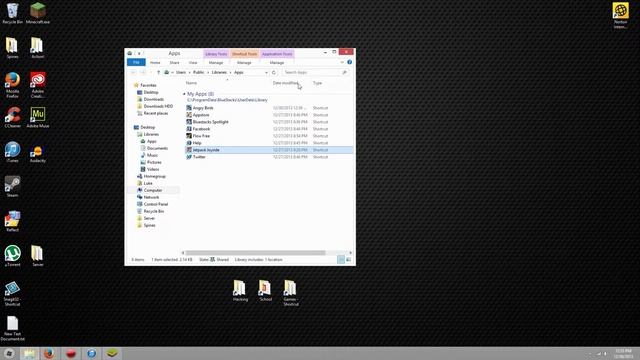Viewport: 640px width, 360px height.
Task: Launch the Audacity desktop shortcut
Action: point(38,154)
